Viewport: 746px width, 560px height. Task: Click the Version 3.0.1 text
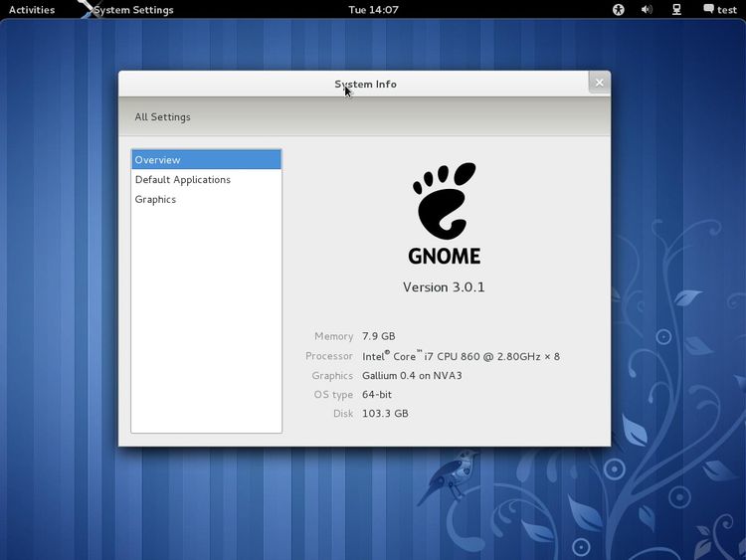[x=444, y=287]
